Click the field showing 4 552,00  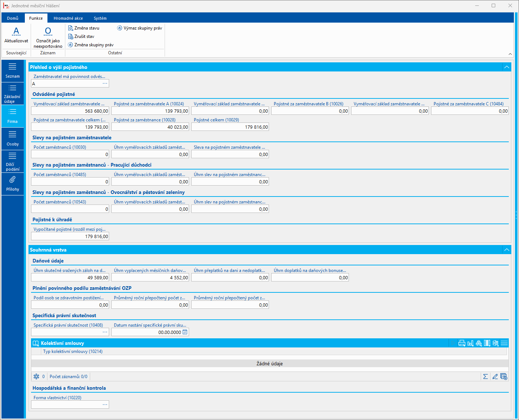(x=150, y=277)
